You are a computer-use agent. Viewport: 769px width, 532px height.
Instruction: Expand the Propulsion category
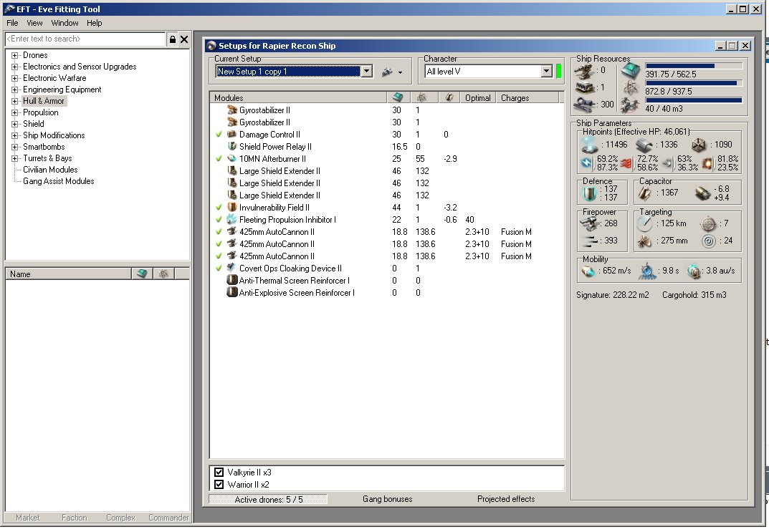(x=15, y=112)
